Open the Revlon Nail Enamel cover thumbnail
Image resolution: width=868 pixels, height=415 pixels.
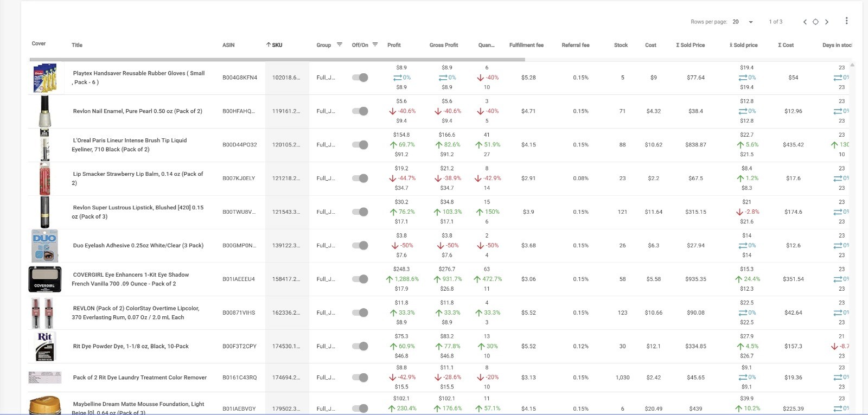pos(44,111)
